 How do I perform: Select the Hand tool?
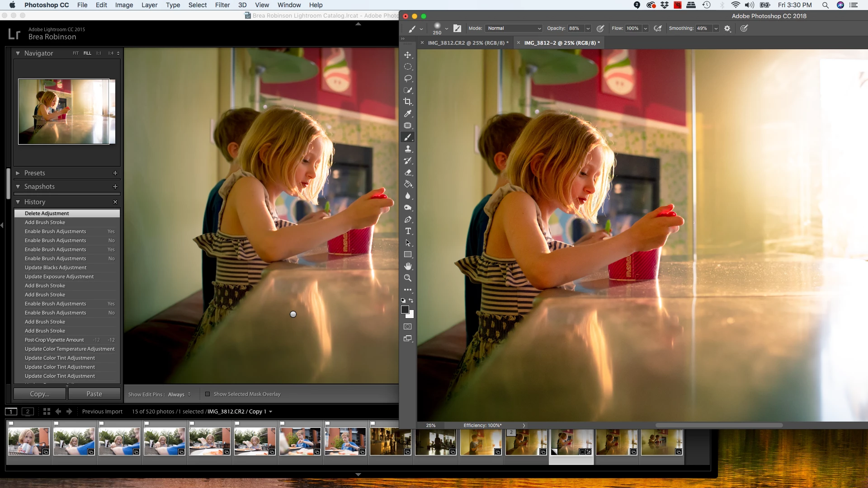[408, 266]
